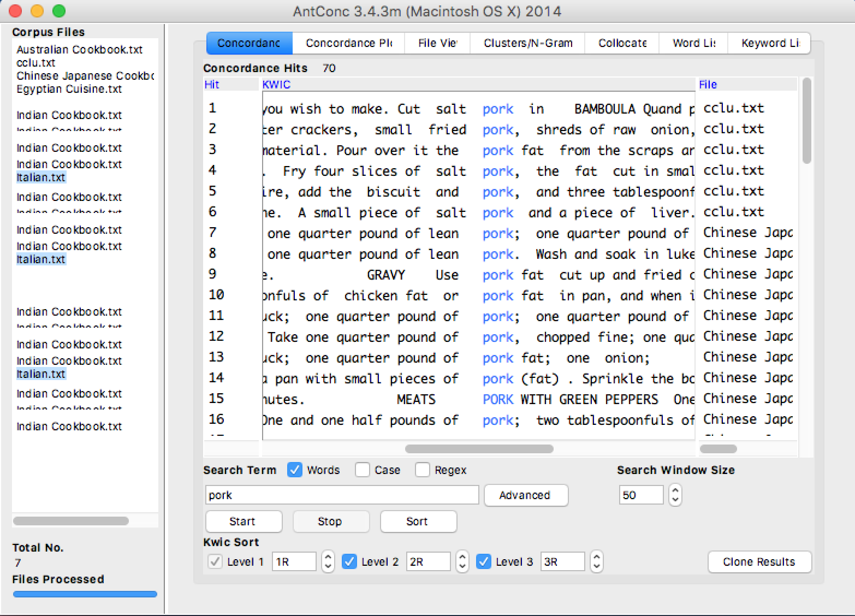Screen dimensions: 855x616
Task: Switch to the Concordance tab
Action: click(x=250, y=43)
